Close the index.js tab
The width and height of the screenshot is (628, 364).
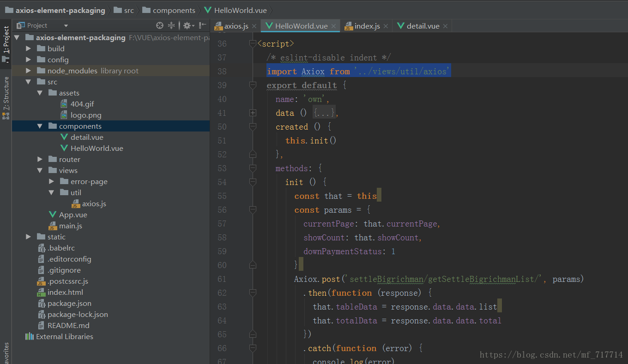coord(386,26)
